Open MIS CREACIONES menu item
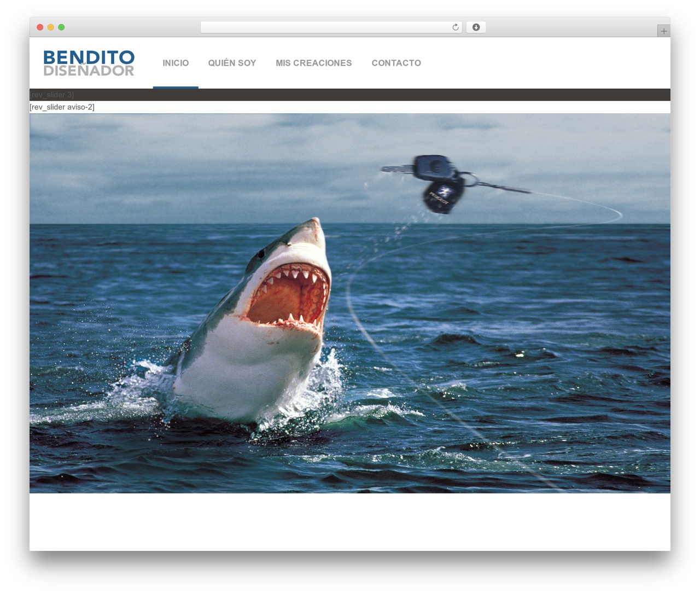The image size is (700, 593). coord(314,63)
